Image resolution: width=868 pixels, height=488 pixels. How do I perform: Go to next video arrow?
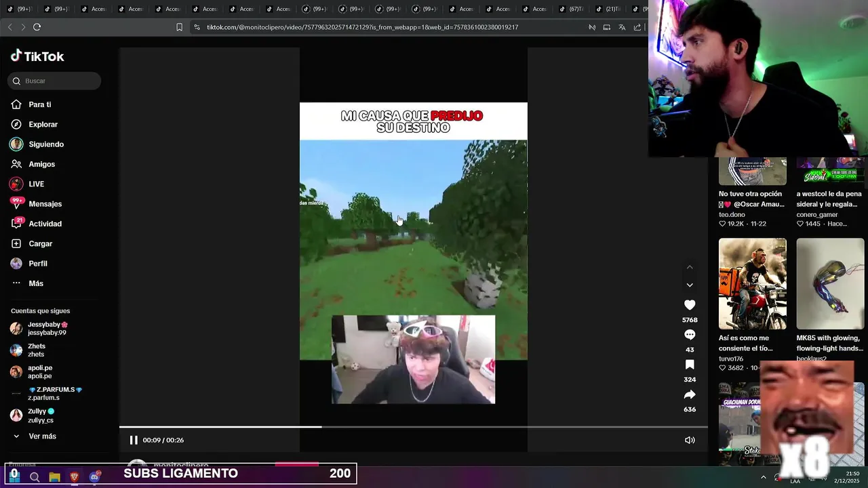pos(690,285)
